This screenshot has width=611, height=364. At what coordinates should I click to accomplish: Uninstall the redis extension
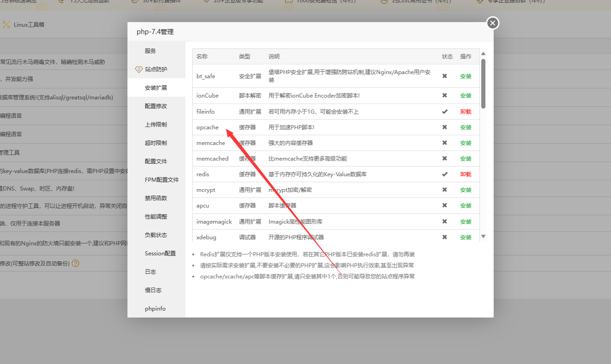pyautogui.click(x=466, y=174)
